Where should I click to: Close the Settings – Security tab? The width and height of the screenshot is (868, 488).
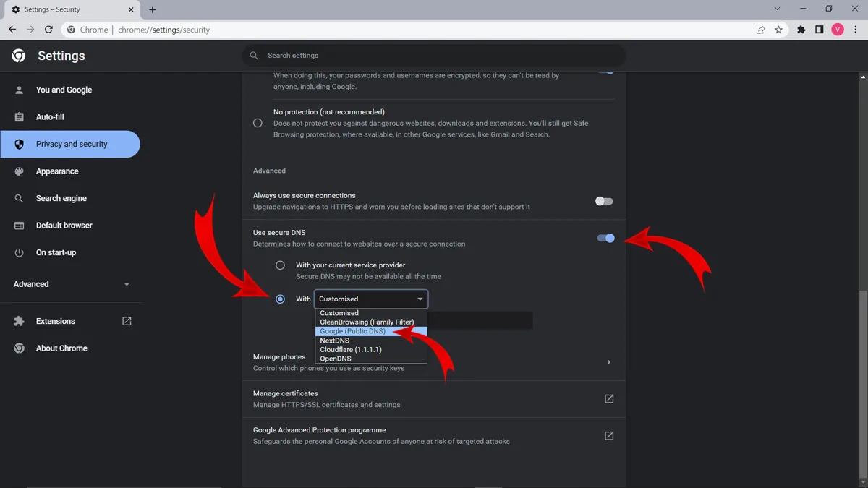click(132, 9)
